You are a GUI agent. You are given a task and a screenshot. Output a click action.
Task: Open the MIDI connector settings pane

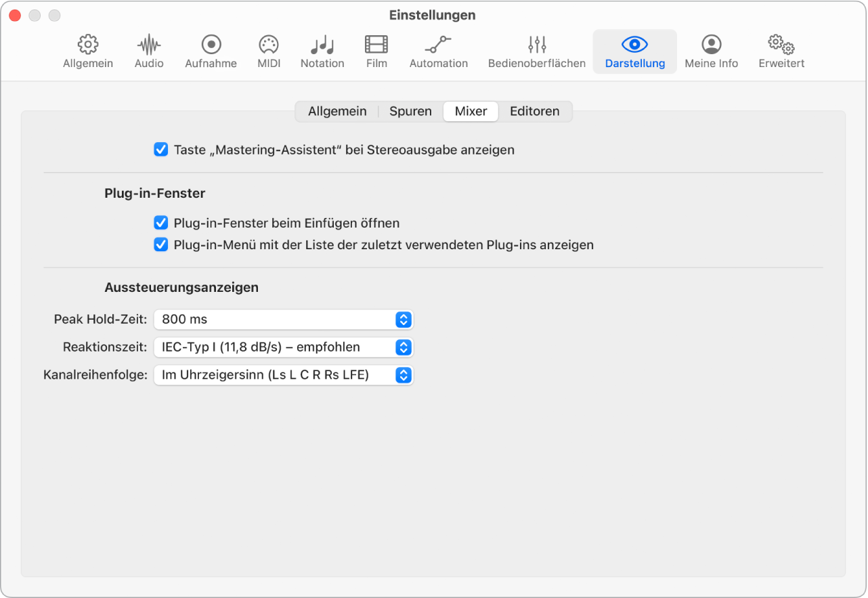click(269, 52)
